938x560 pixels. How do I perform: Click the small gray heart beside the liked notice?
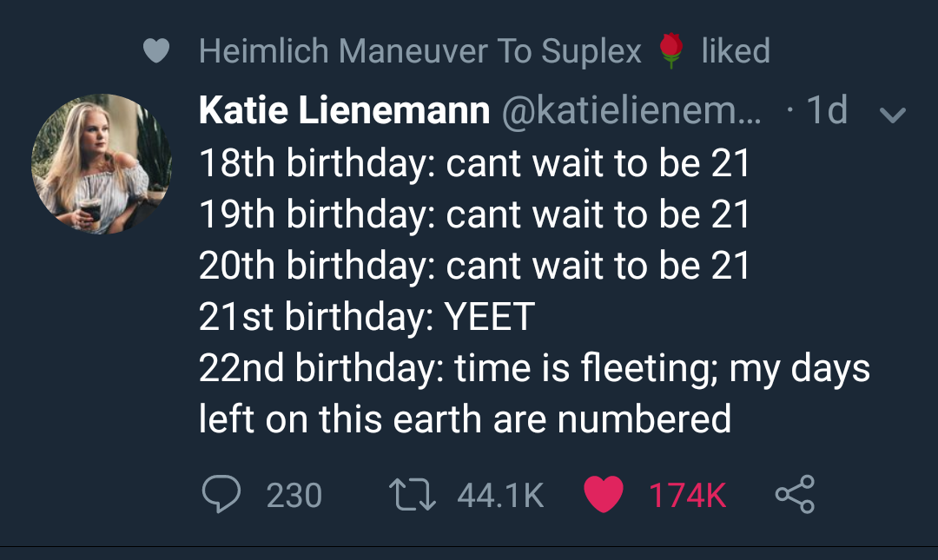coord(156,52)
